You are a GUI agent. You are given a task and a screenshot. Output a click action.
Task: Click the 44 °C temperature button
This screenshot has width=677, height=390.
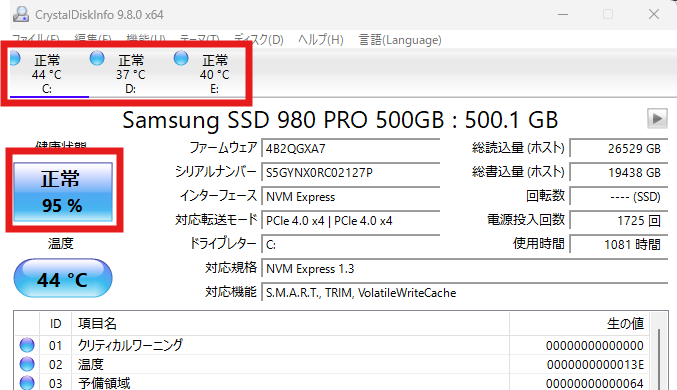[63, 279]
